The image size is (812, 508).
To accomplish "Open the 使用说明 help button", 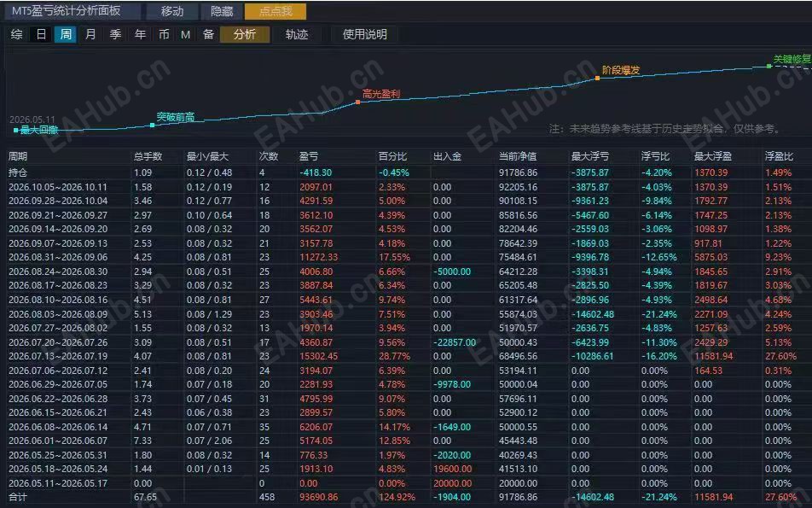I will (x=364, y=34).
